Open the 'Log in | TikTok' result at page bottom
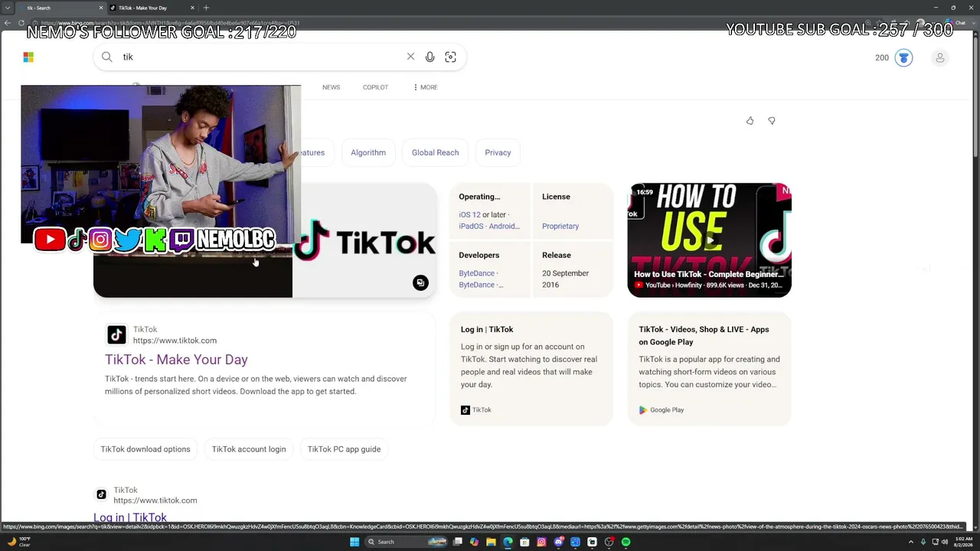The width and height of the screenshot is (980, 551). 130,518
